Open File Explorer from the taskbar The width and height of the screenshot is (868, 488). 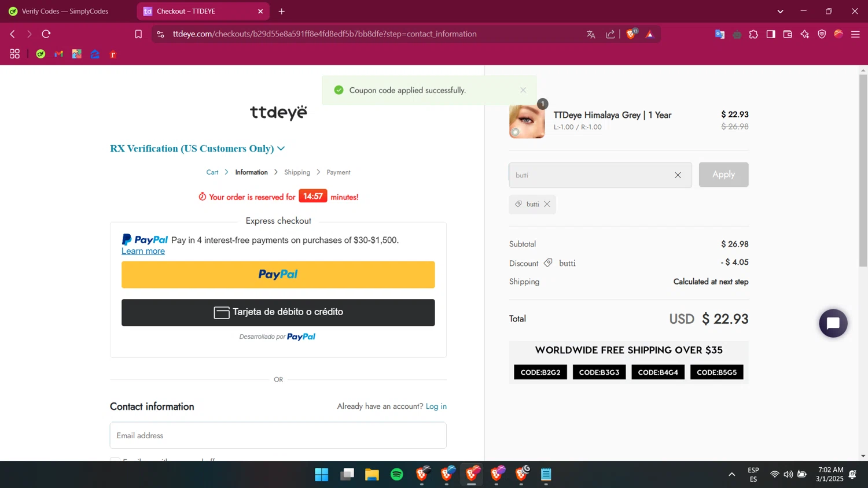click(372, 475)
